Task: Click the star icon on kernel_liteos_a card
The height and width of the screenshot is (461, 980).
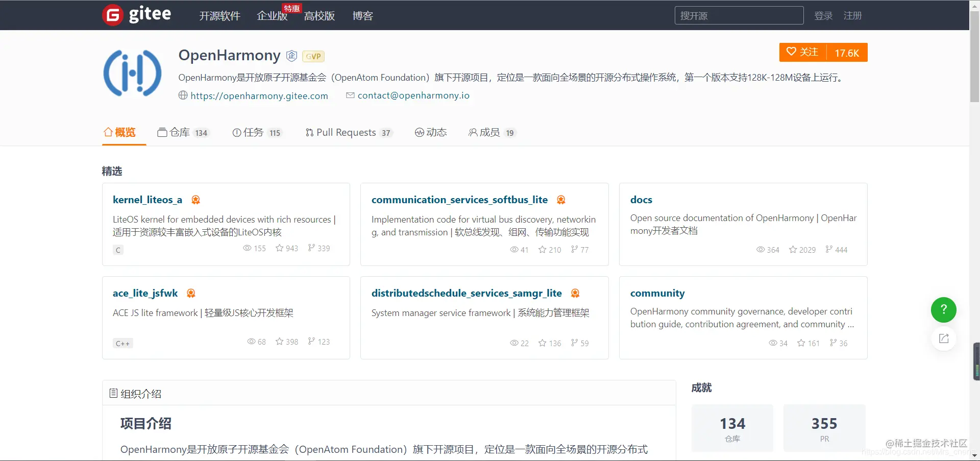Action: coord(280,248)
